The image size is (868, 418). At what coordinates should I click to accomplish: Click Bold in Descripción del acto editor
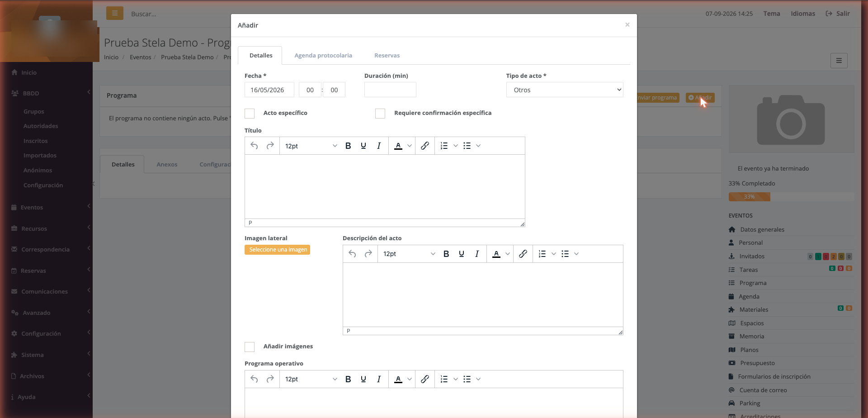(446, 254)
